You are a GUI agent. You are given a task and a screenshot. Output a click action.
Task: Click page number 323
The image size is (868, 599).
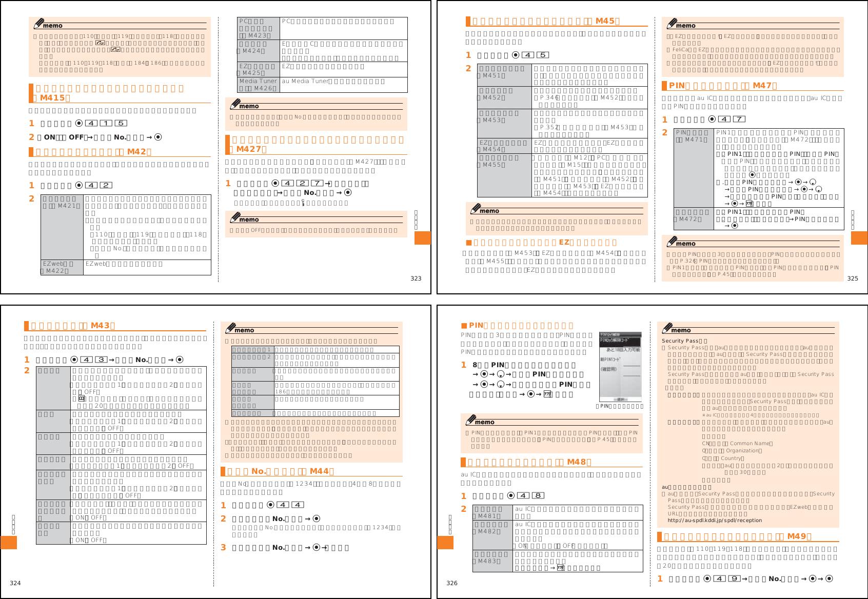pos(416,278)
